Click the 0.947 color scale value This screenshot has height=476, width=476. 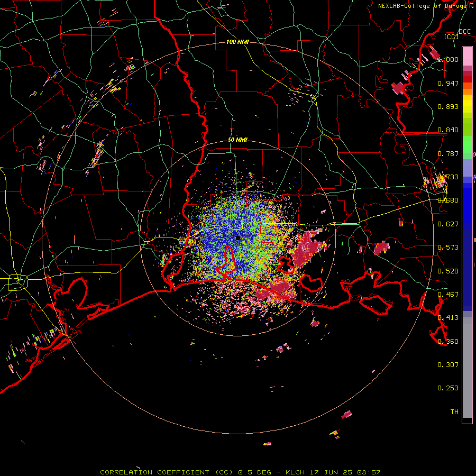448,83
